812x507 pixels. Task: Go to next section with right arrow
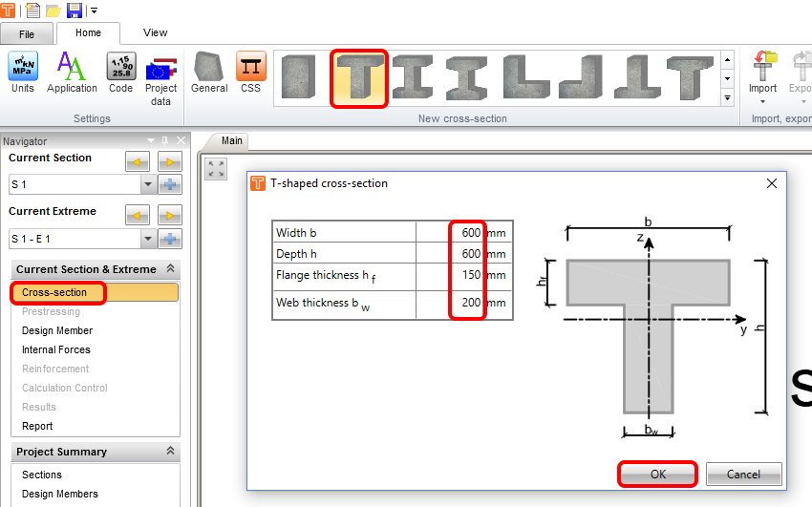tap(170, 162)
